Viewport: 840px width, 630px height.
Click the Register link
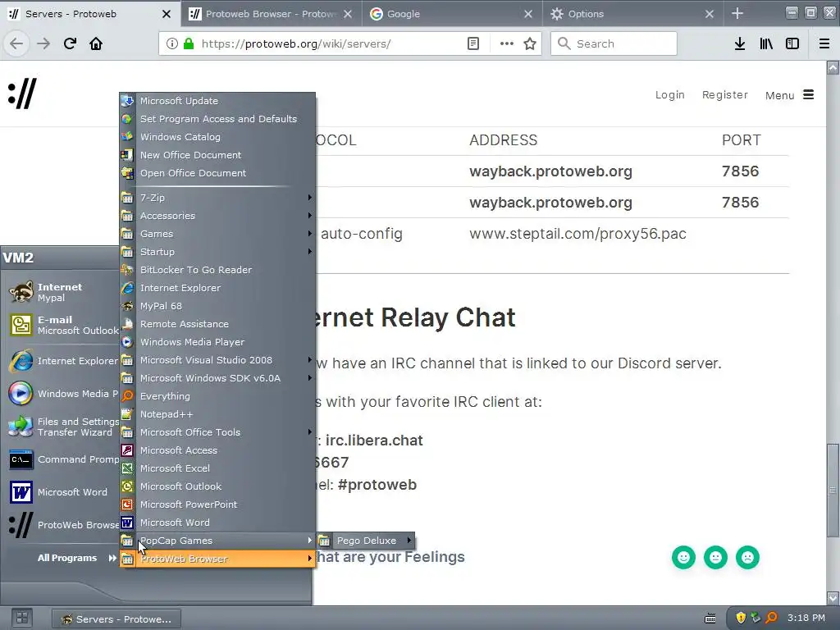tap(725, 95)
